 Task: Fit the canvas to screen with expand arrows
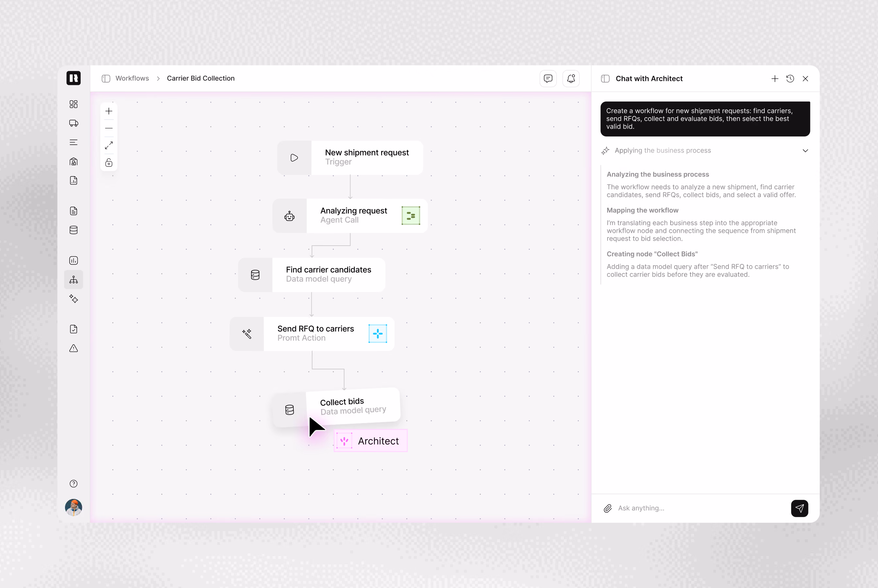click(x=109, y=145)
